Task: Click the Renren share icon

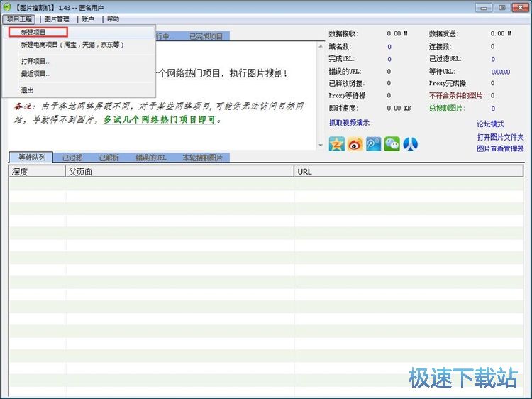Action: 410,144
